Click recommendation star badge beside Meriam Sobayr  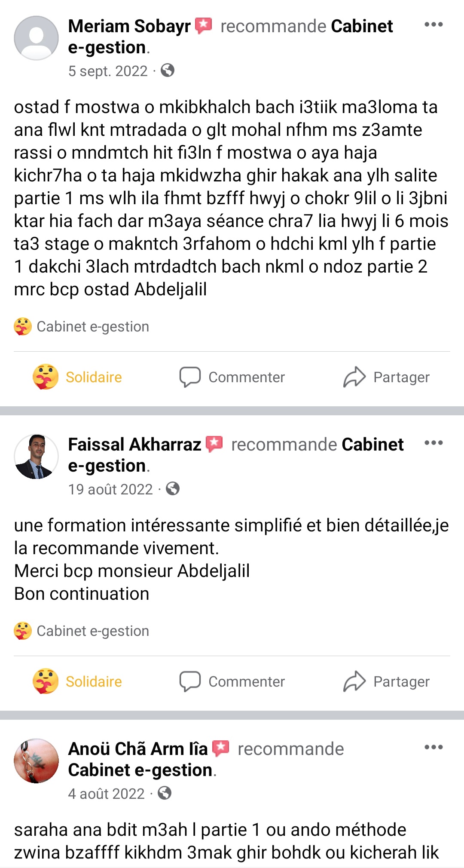[204, 26]
